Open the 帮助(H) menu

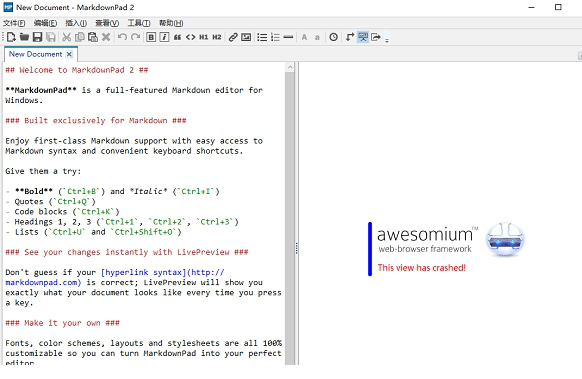pos(171,23)
